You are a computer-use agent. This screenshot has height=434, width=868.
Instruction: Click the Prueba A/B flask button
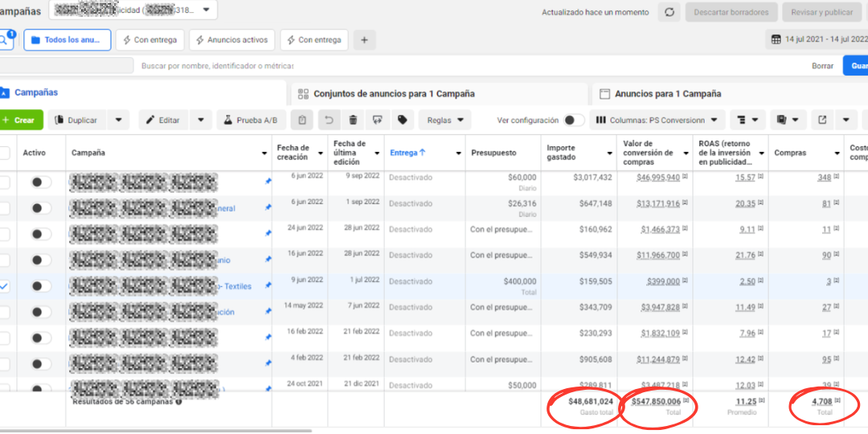(x=252, y=120)
